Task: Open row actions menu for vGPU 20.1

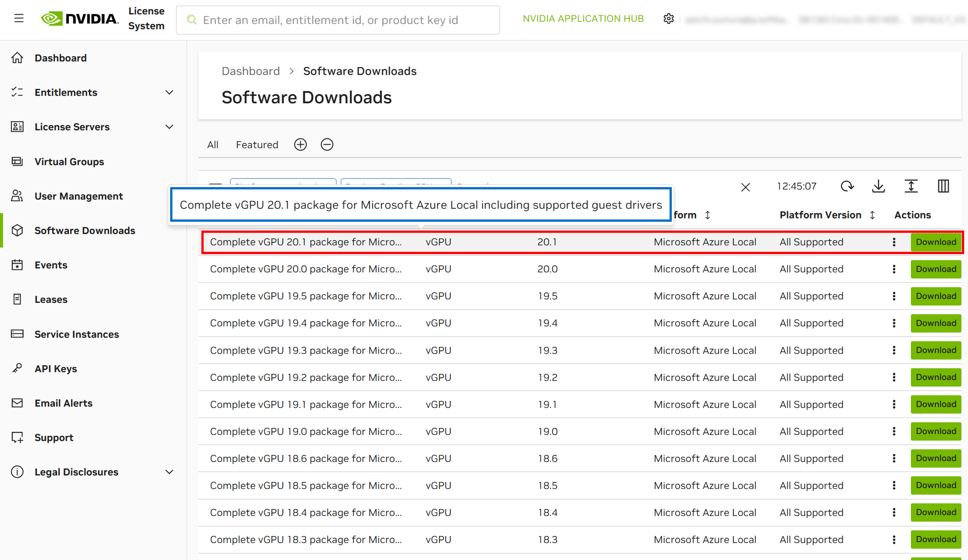Action: [x=894, y=242]
